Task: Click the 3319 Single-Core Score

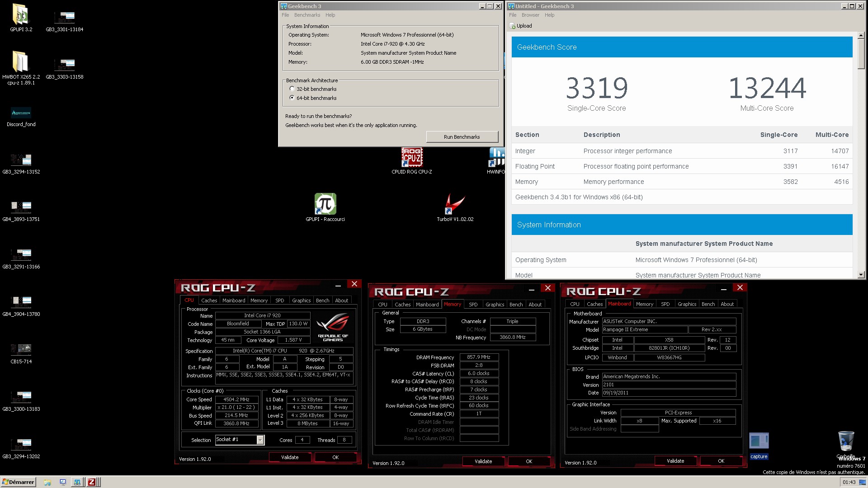Action: (x=597, y=88)
